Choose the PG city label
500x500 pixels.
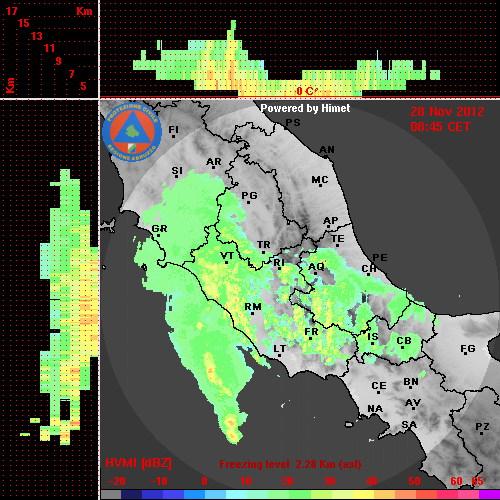[249, 195]
